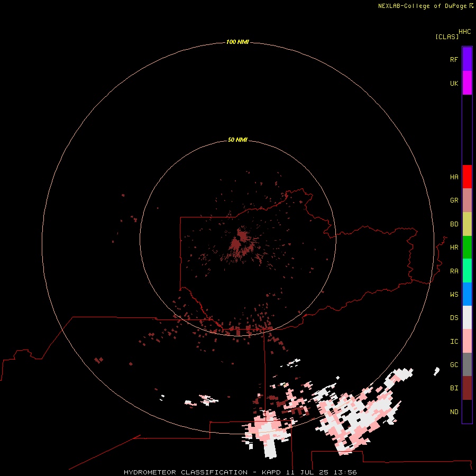Select the GR legend color block
The height and width of the screenshot is (476, 476).
click(x=467, y=200)
